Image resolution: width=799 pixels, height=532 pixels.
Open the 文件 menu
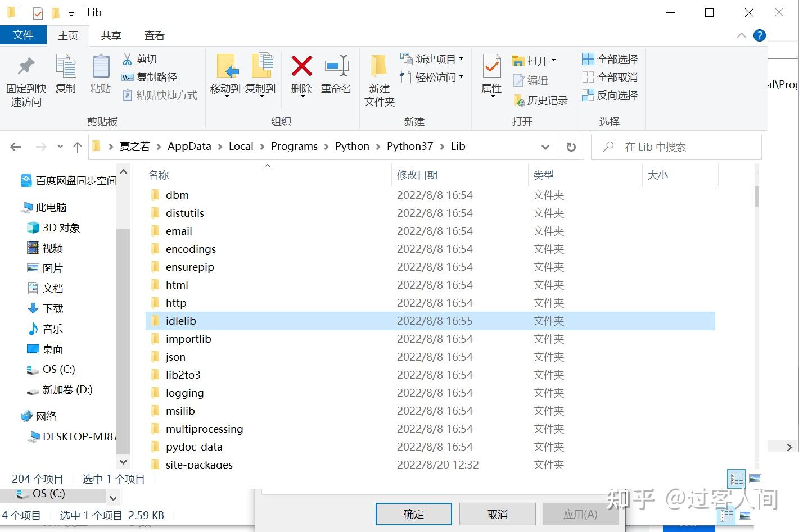(23, 35)
